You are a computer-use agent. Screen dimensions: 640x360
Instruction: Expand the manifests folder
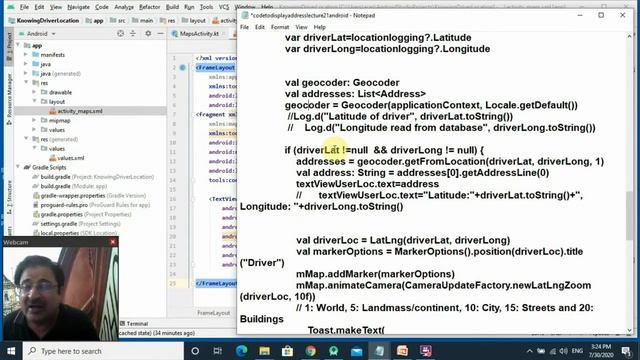click(26, 54)
